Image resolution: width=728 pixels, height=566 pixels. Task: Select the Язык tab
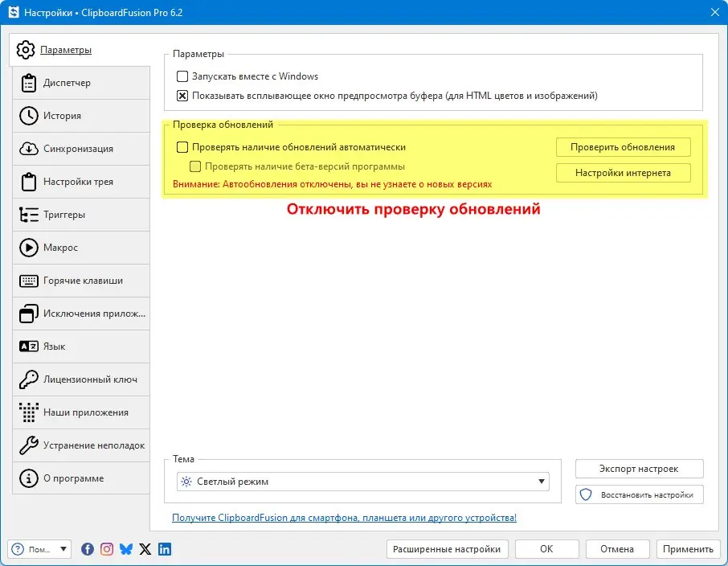tap(81, 347)
